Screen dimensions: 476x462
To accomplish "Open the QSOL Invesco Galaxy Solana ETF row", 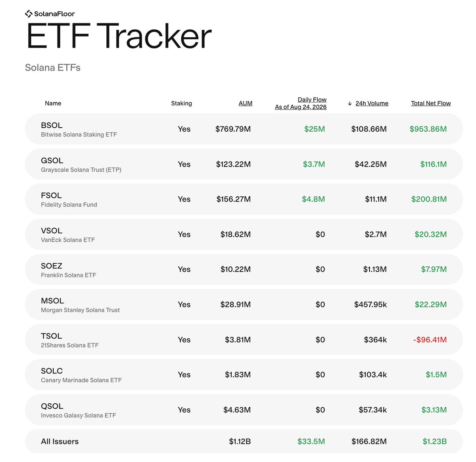I will (x=244, y=410).
